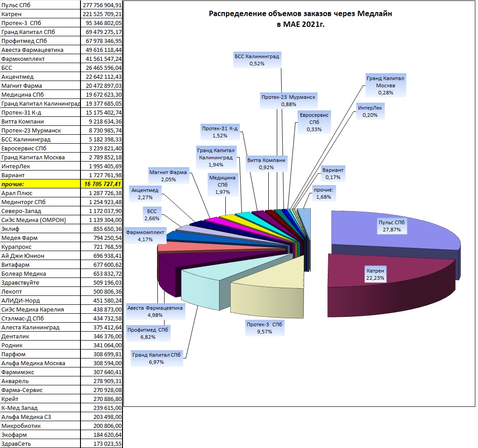Click the ЗдравСеть table cell
This screenshot has height=448, width=478.
(40, 444)
